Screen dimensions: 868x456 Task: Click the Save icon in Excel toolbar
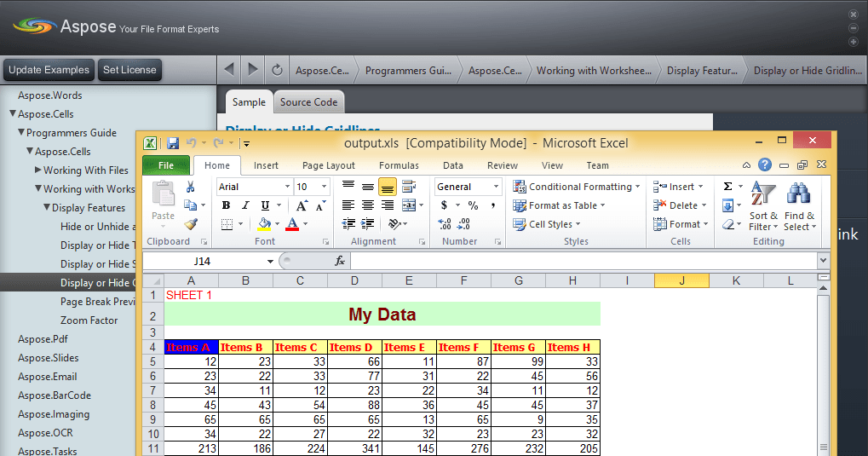tap(173, 143)
